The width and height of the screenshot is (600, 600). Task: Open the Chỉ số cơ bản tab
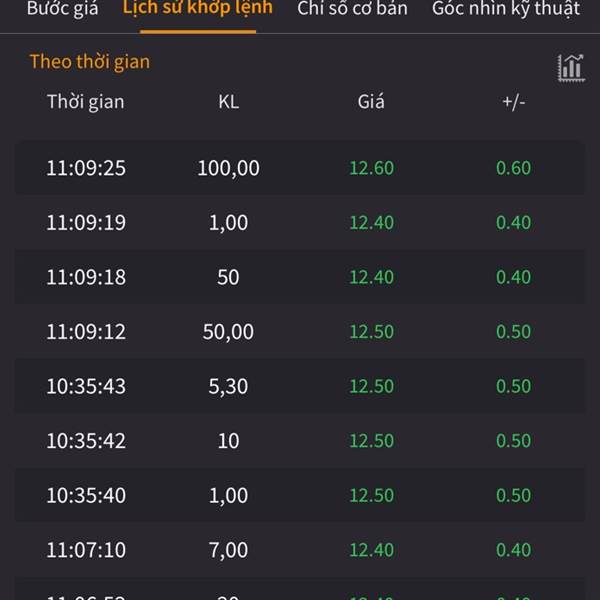tap(352, 8)
